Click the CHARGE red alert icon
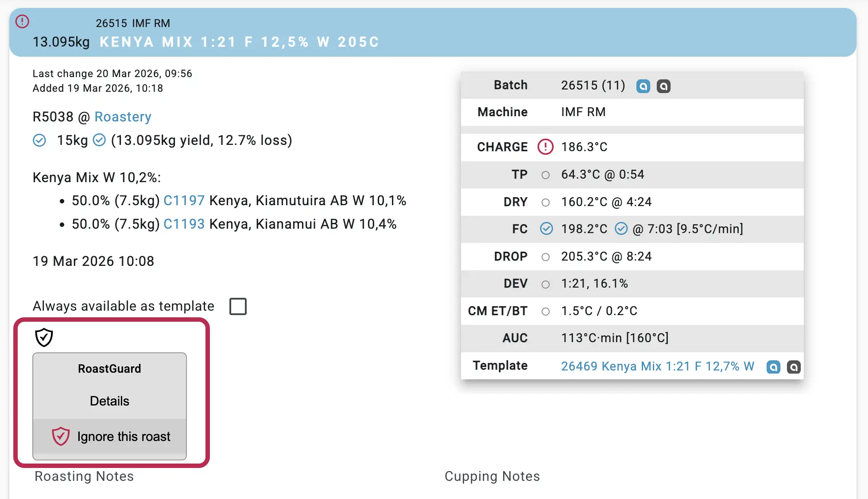 click(x=546, y=147)
